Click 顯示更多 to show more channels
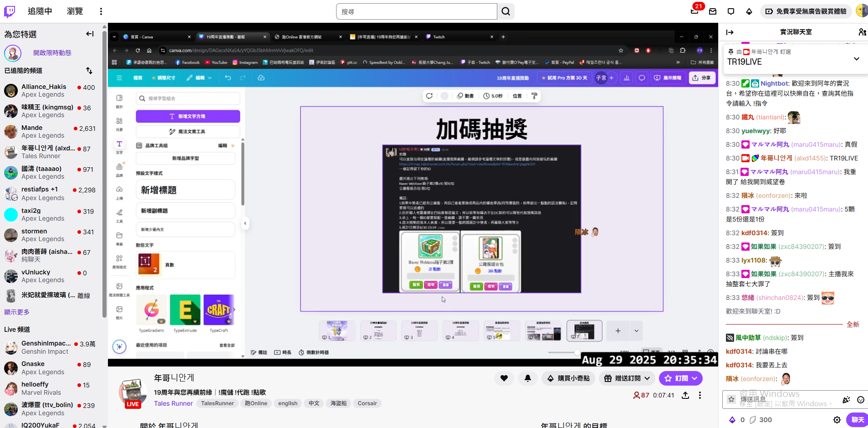The height and width of the screenshot is (428, 868). coord(17,312)
